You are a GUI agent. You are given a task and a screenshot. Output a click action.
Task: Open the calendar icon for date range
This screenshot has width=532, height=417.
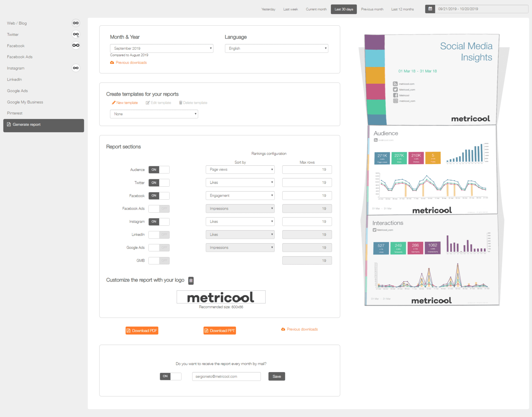point(430,9)
